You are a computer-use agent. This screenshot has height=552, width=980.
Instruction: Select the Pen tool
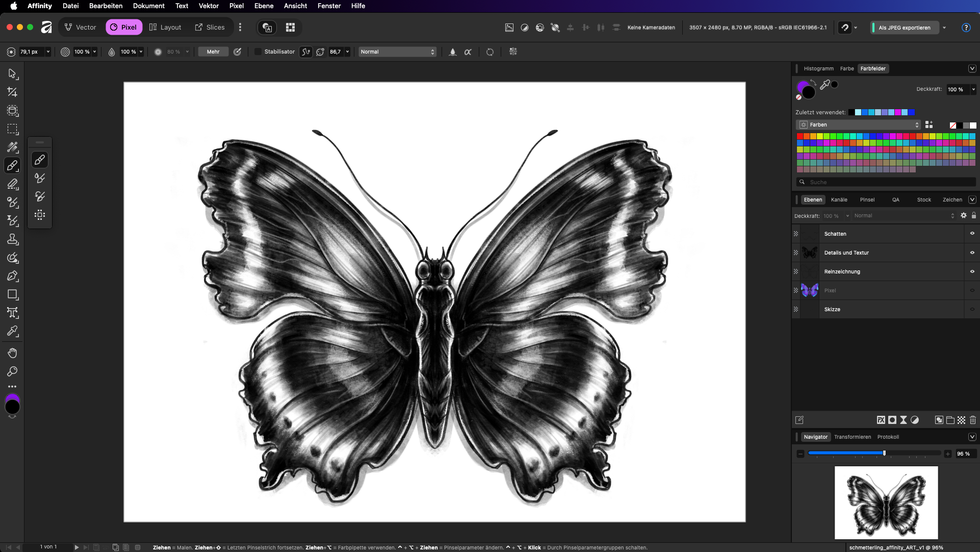click(12, 276)
